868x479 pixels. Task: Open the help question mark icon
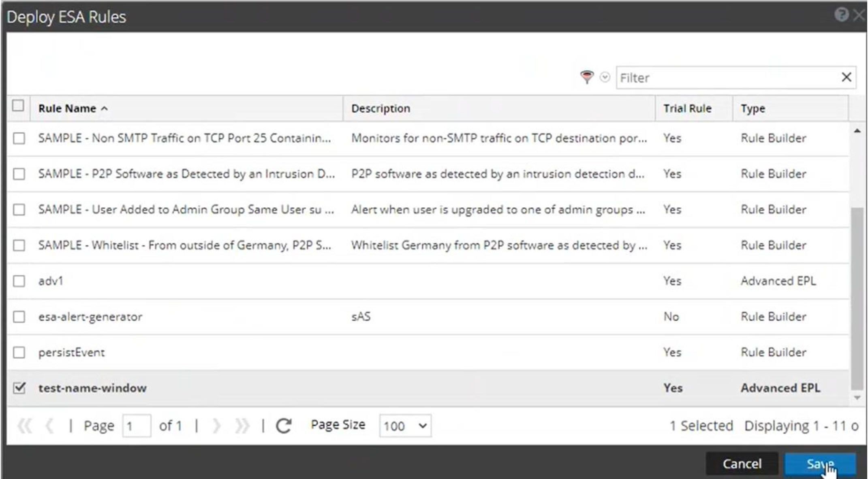(841, 15)
